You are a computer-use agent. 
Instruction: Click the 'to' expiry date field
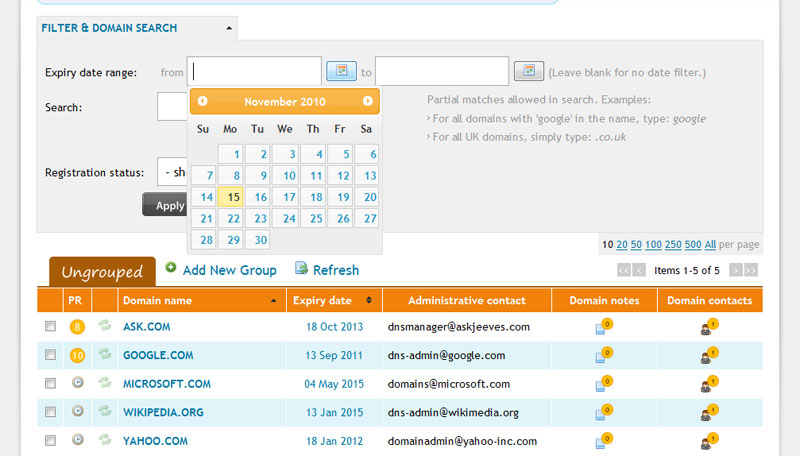click(x=442, y=71)
